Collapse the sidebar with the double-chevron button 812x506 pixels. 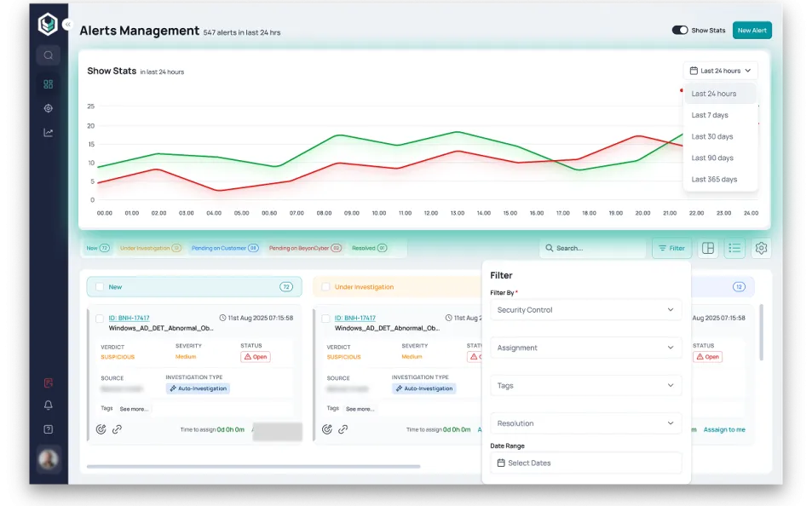coord(67,26)
